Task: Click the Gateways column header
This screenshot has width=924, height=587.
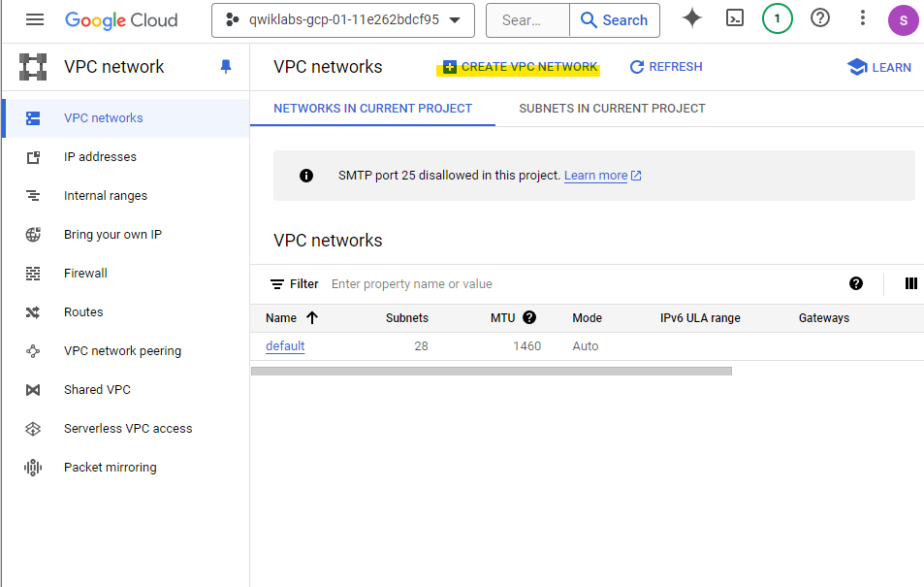Action: (824, 318)
